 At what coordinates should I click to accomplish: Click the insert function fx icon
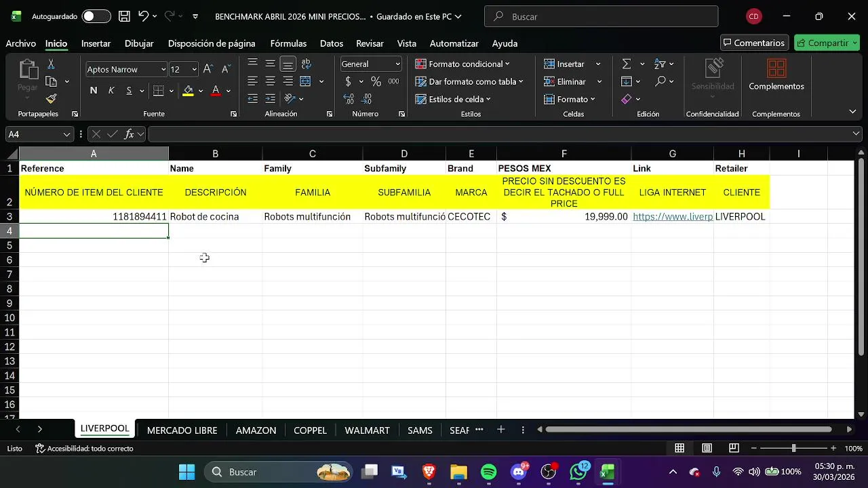[x=129, y=134]
